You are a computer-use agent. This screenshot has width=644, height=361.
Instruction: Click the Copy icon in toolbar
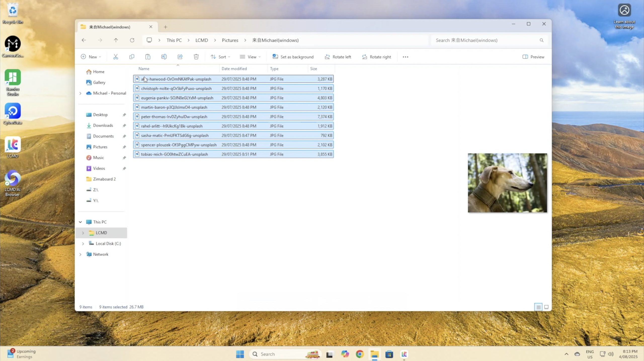(x=132, y=57)
